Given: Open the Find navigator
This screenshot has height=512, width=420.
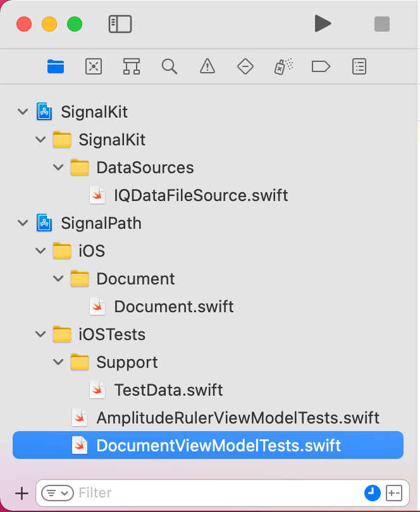Looking at the screenshot, I should [169, 66].
